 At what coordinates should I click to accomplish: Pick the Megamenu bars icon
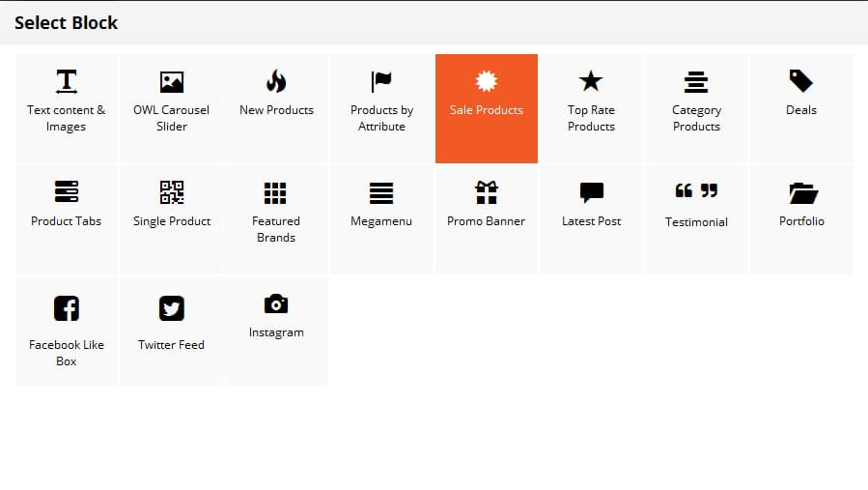coord(381,193)
